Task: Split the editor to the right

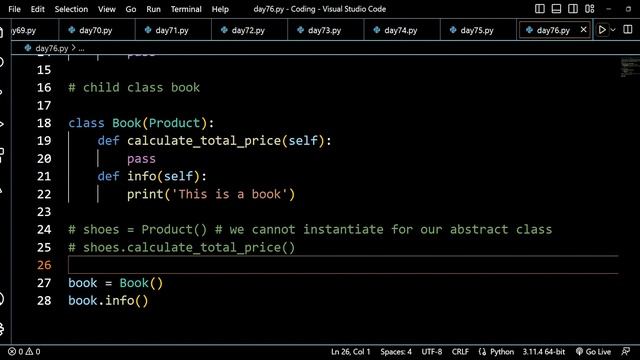Action: point(628,29)
